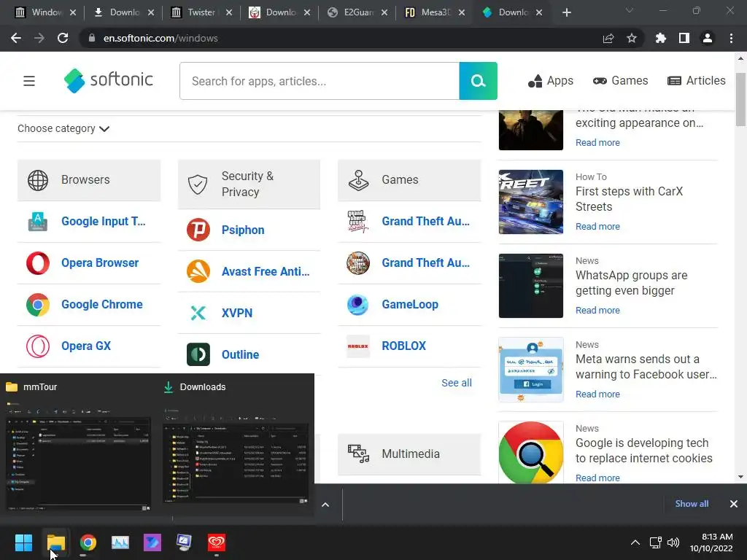Viewport: 747px width, 560px height.
Task: Click the page vertical scrollbar
Action: coord(740,100)
